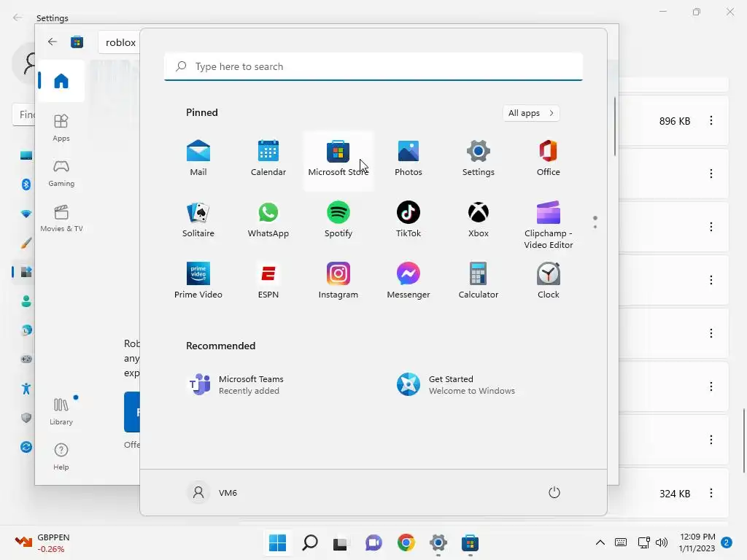The width and height of the screenshot is (747, 560).
Task: Open Get Started recommended item
Action: (456, 385)
